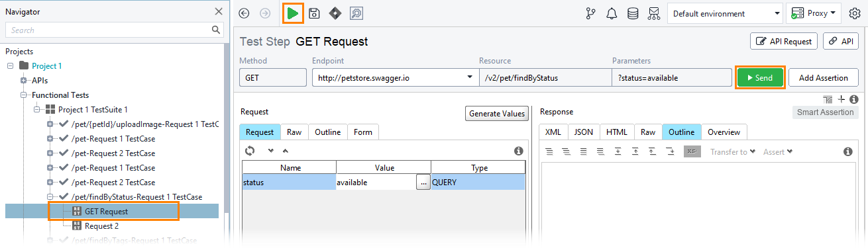Viewport: 868px width, 248px height.
Task: Click the API Request button
Action: 784,41
